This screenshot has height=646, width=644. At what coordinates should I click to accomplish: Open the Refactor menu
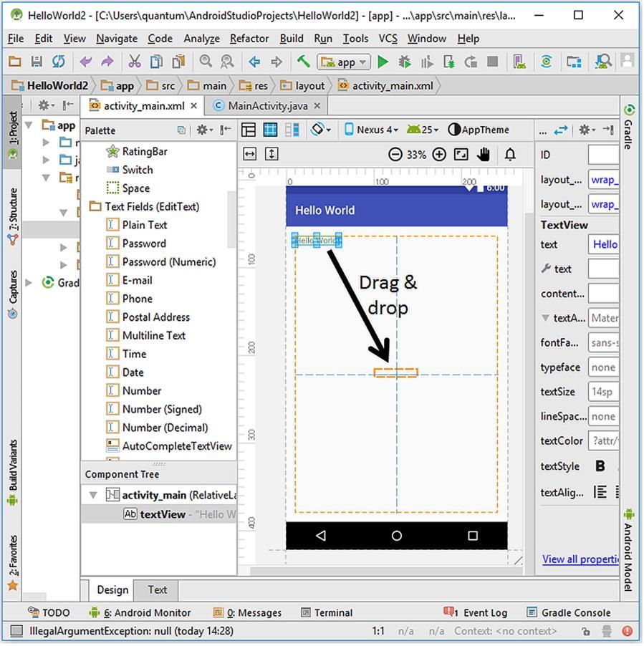(x=250, y=39)
